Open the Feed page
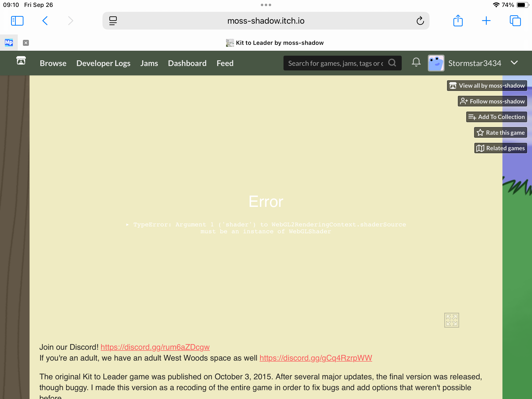This screenshot has width=532, height=399. click(x=225, y=63)
